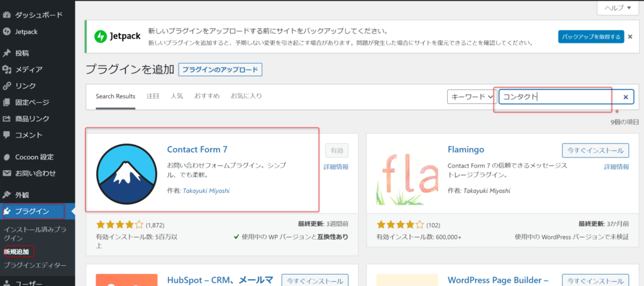Select the 新規追加 submenu item
This screenshot has width=644, height=286.
(16, 251)
